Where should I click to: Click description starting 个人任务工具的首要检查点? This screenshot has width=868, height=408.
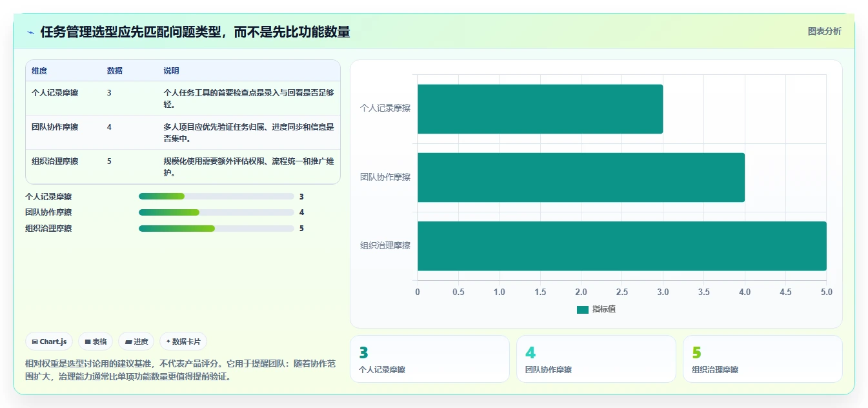(248, 98)
